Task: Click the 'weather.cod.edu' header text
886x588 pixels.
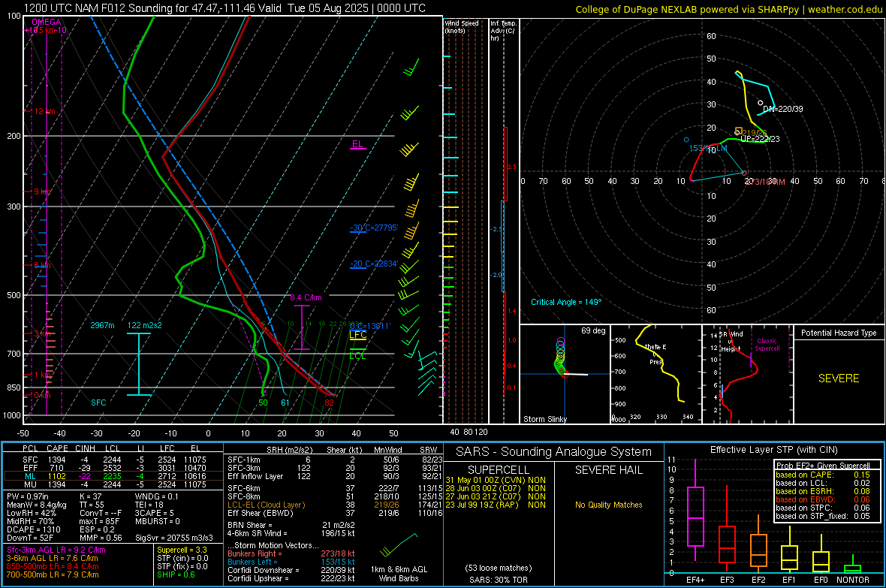Action: 845,9
